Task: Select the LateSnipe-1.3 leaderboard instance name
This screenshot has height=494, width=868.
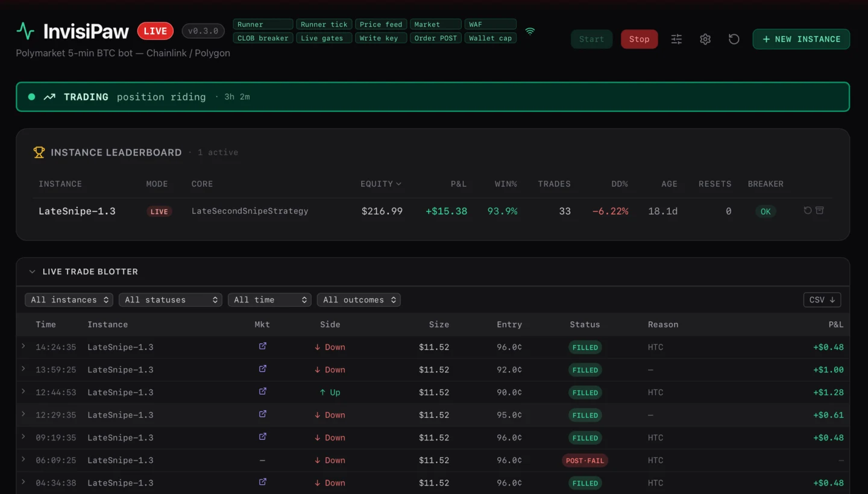Action: (77, 211)
